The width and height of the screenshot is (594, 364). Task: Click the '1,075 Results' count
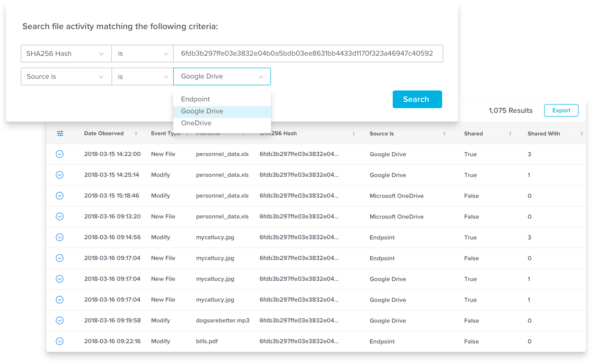511,110
